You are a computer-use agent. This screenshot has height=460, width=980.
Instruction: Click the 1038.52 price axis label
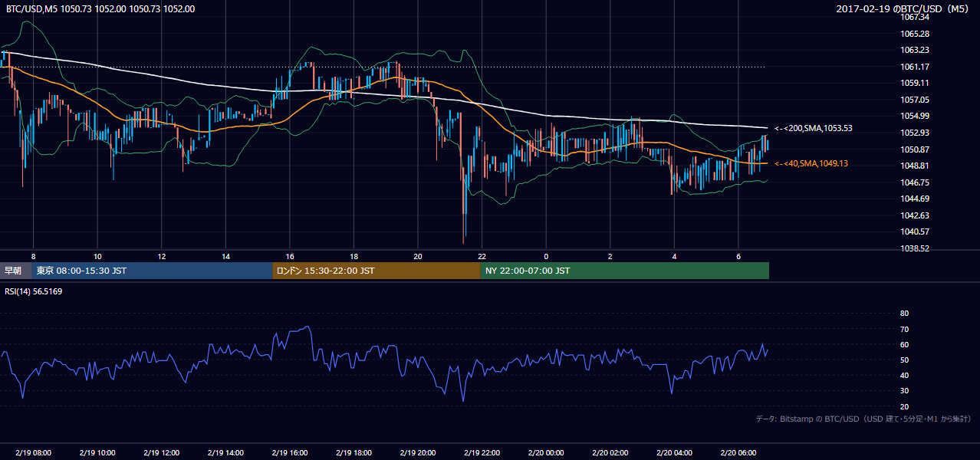[916, 248]
